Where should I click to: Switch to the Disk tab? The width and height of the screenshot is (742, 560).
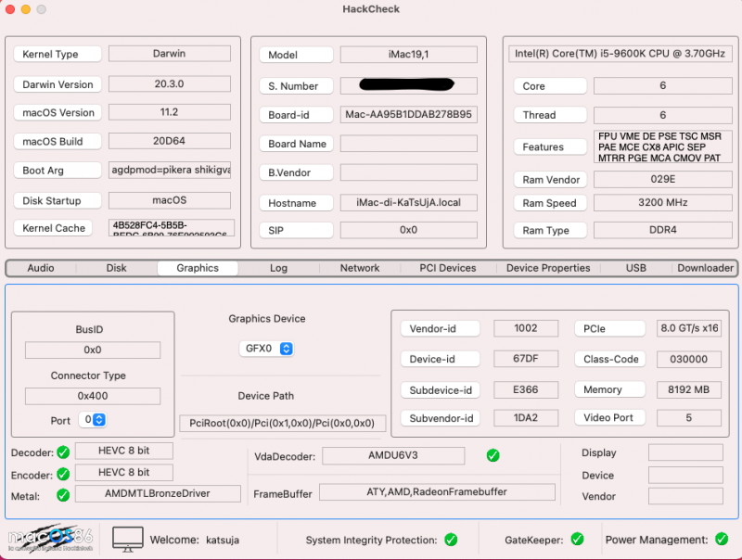click(117, 268)
